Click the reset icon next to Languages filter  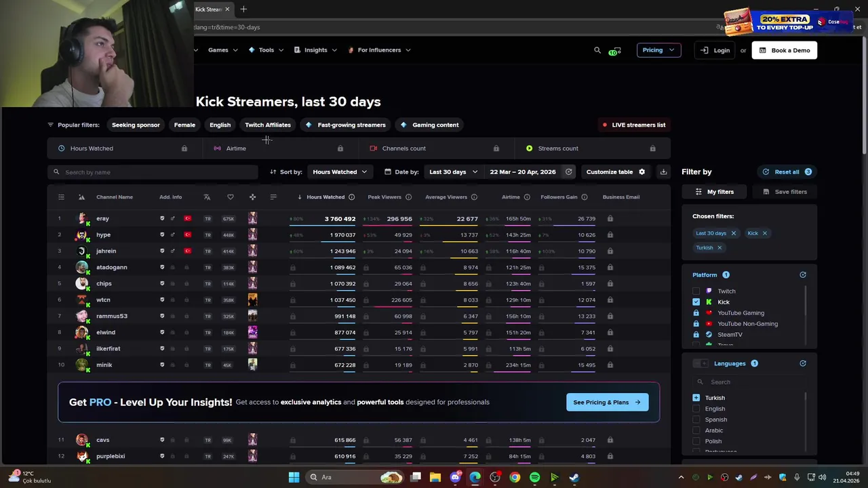pyautogui.click(x=803, y=364)
